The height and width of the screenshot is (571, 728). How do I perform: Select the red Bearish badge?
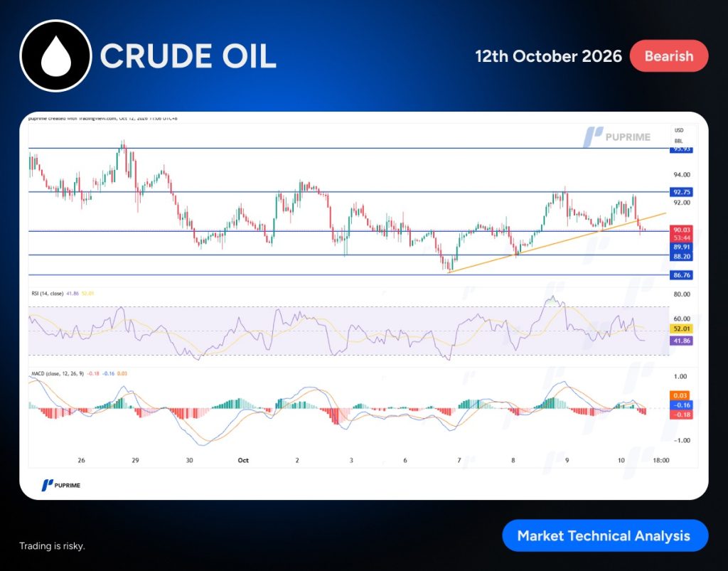pyautogui.click(x=668, y=56)
